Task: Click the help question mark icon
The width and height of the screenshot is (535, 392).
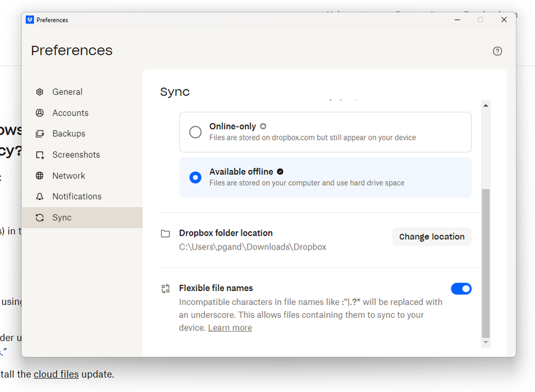Action: click(497, 52)
